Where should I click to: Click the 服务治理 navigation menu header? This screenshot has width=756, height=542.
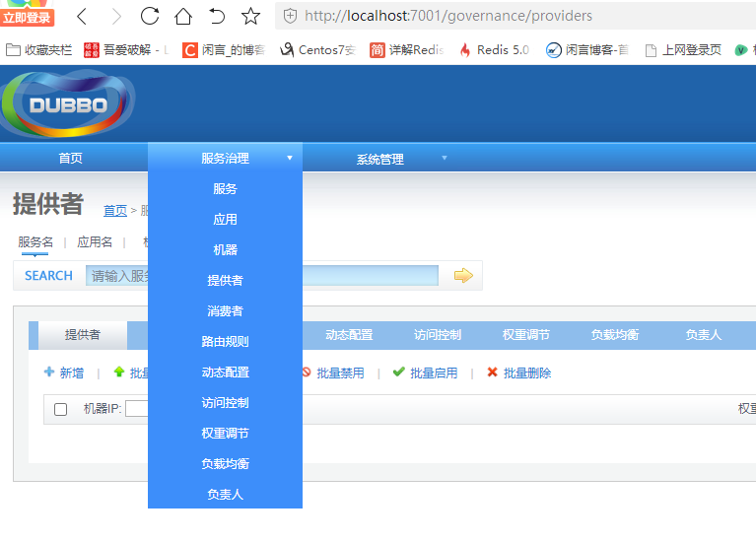pyautogui.click(x=225, y=158)
